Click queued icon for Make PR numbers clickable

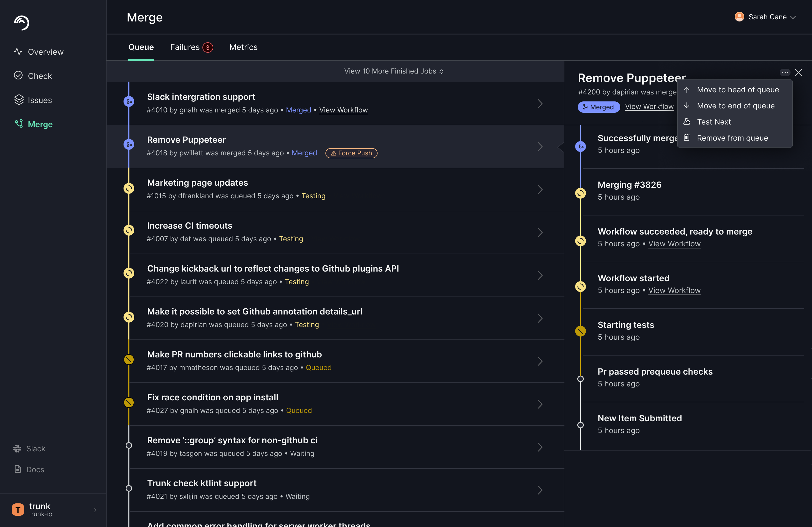click(x=129, y=359)
